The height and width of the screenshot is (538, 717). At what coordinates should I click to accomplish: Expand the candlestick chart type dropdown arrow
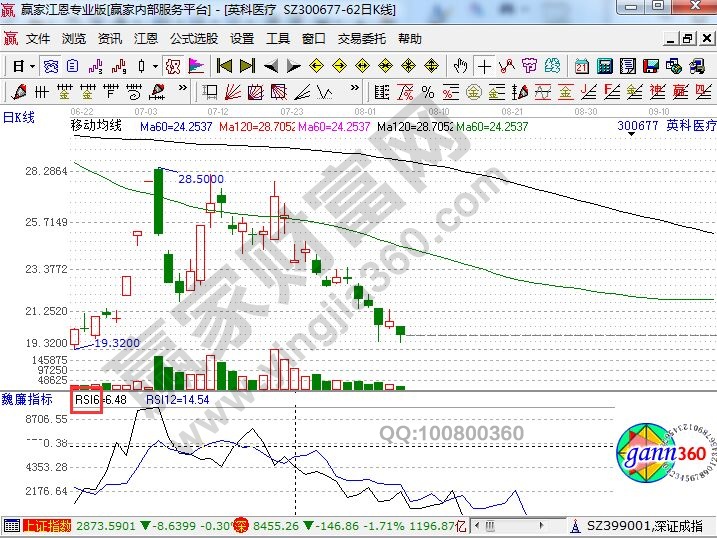click(x=155, y=66)
